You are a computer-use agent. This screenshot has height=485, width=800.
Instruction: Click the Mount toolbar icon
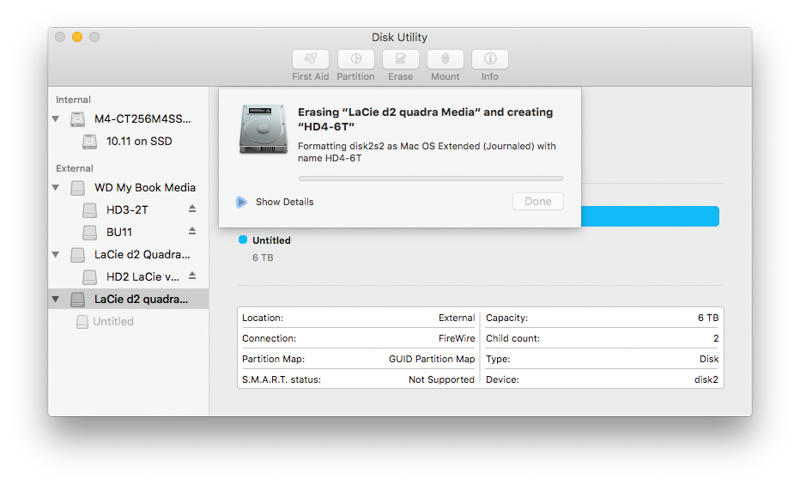pyautogui.click(x=445, y=59)
